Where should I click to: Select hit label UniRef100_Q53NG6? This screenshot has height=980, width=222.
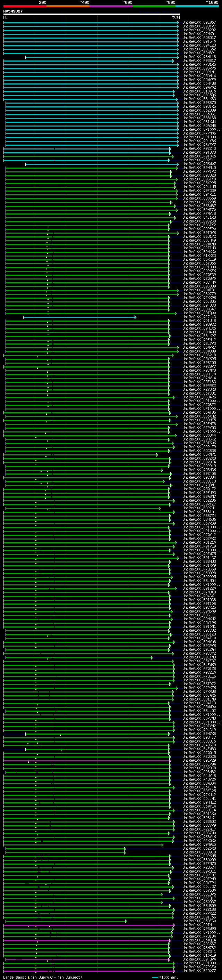199,470
